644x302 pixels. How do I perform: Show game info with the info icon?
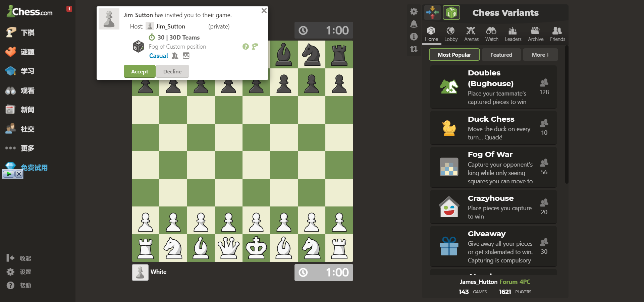(x=414, y=36)
